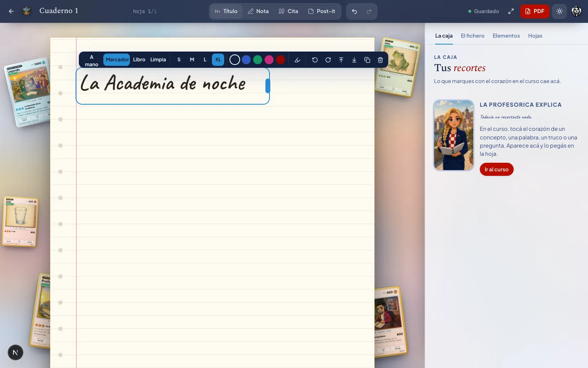Choose the green color swatch

tap(258, 60)
